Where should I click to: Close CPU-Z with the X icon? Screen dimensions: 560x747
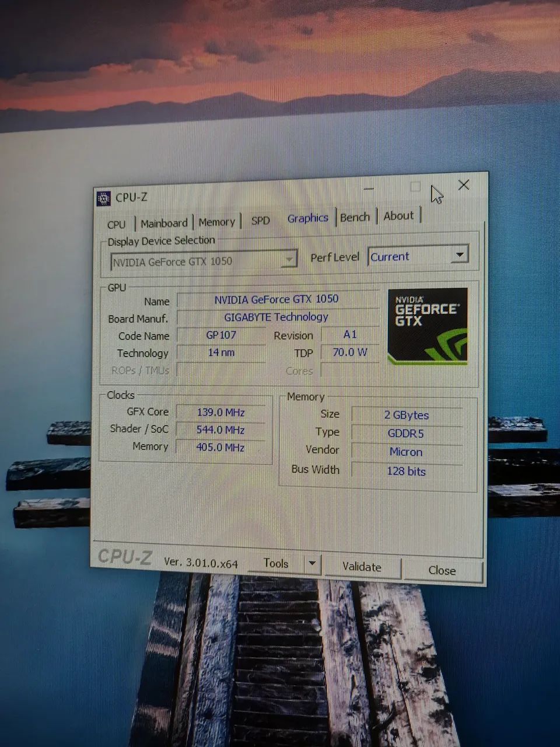[x=464, y=185]
